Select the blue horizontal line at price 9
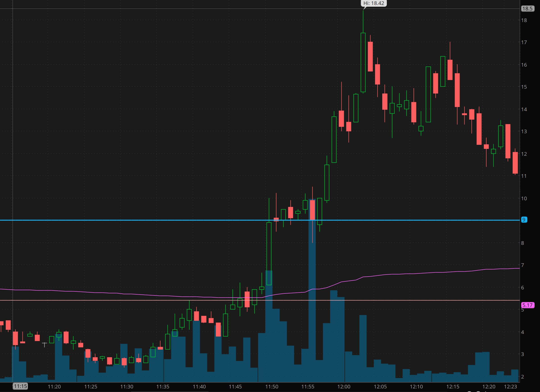 pyautogui.click(x=143, y=220)
